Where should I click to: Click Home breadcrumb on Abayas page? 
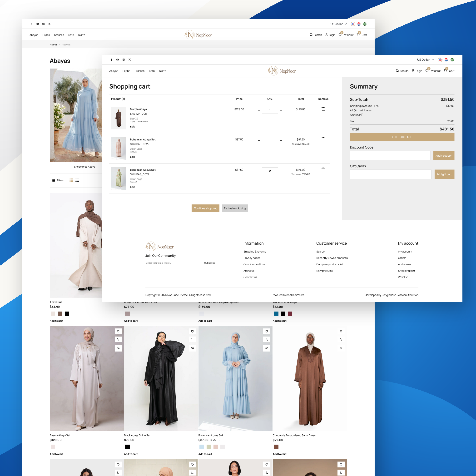(x=53, y=45)
